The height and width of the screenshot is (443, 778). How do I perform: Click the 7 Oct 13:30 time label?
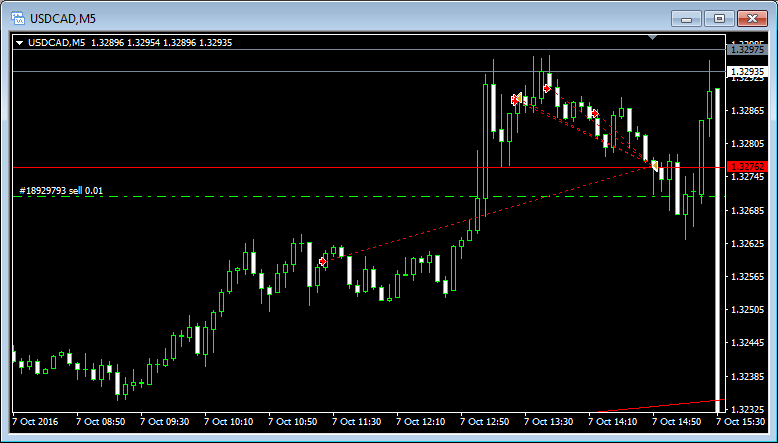(549, 422)
